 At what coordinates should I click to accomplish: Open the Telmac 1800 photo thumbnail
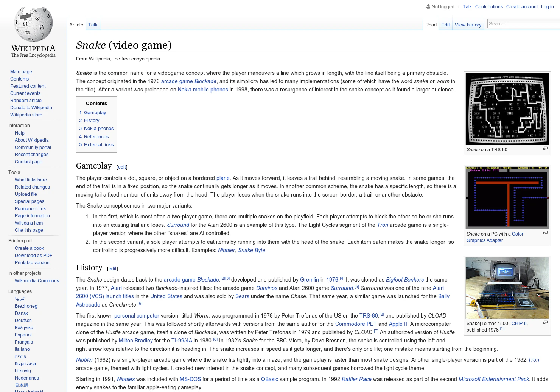[507, 288]
